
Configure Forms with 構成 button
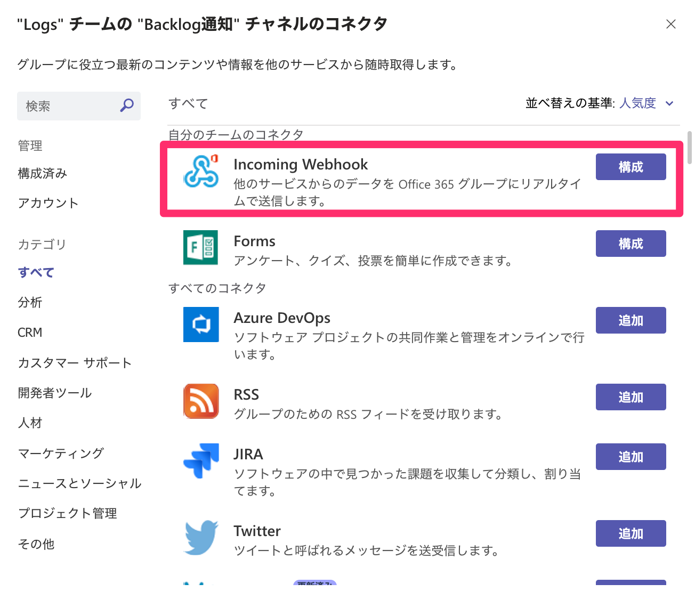coord(631,244)
